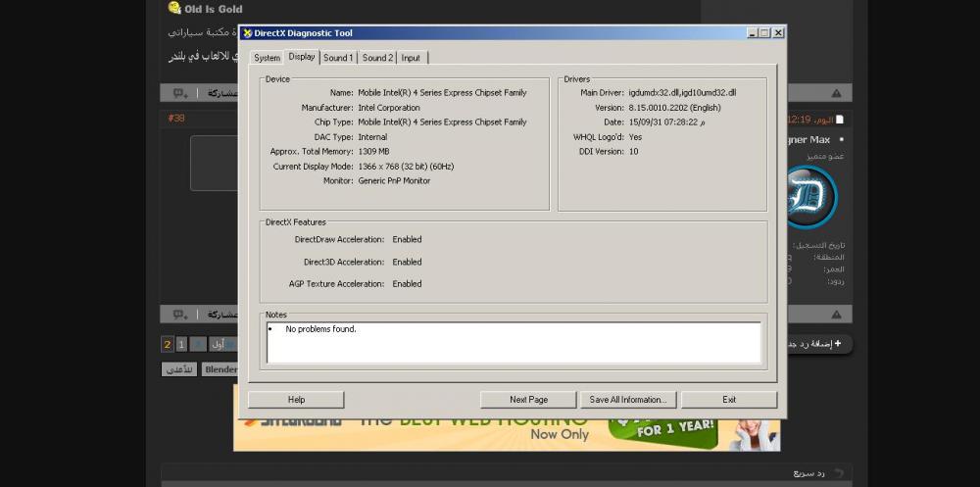
Task: Click device name 'Mobile Intel(R) 4 Series Express Chipset Family'
Action: [x=442, y=92]
